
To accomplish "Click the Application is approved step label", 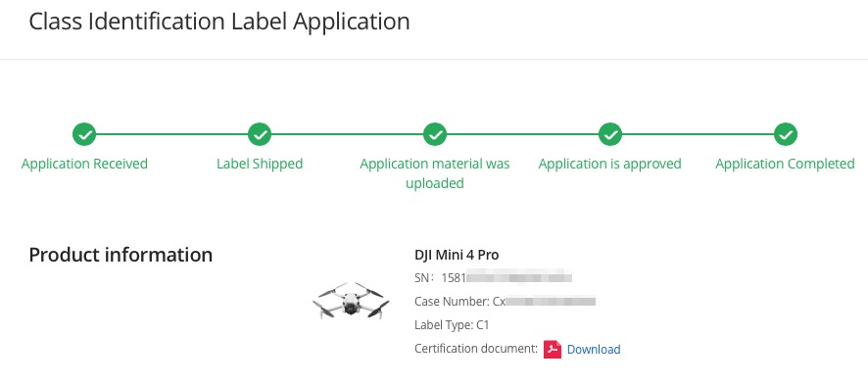I will coord(610,165).
